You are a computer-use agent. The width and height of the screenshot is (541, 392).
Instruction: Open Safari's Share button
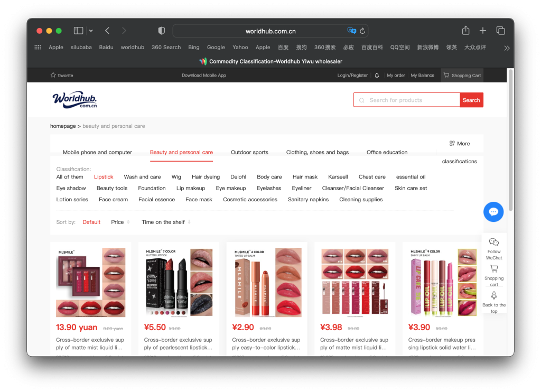465,31
